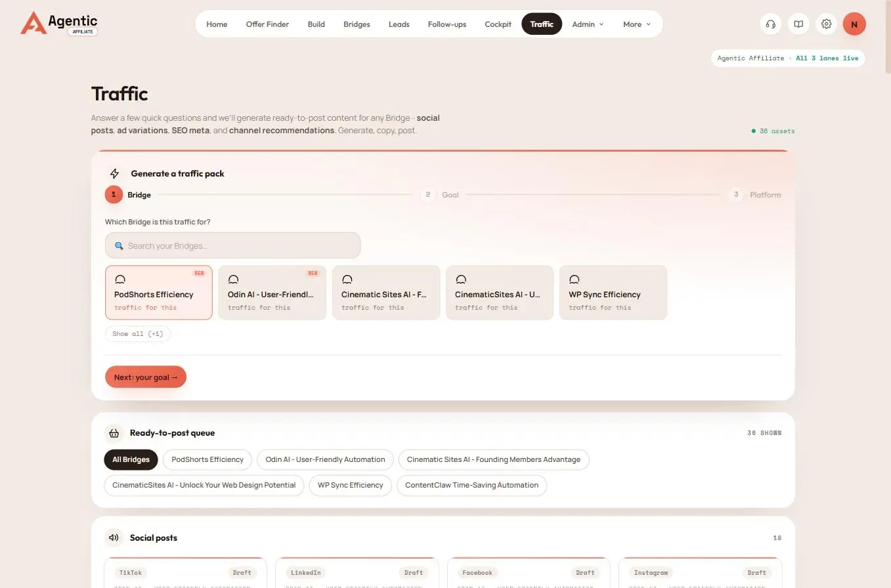Click the All 3 lanes live status badge
The width and height of the screenshot is (891, 588).
(x=788, y=58)
